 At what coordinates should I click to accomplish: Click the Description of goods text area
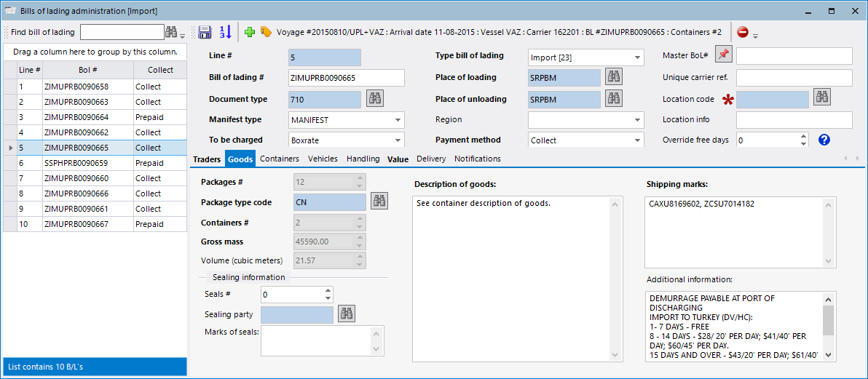(518, 279)
